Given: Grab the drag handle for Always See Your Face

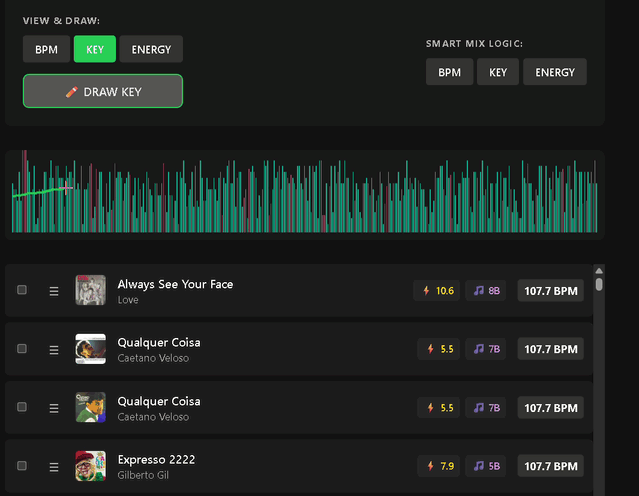Looking at the screenshot, I should point(54,291).
